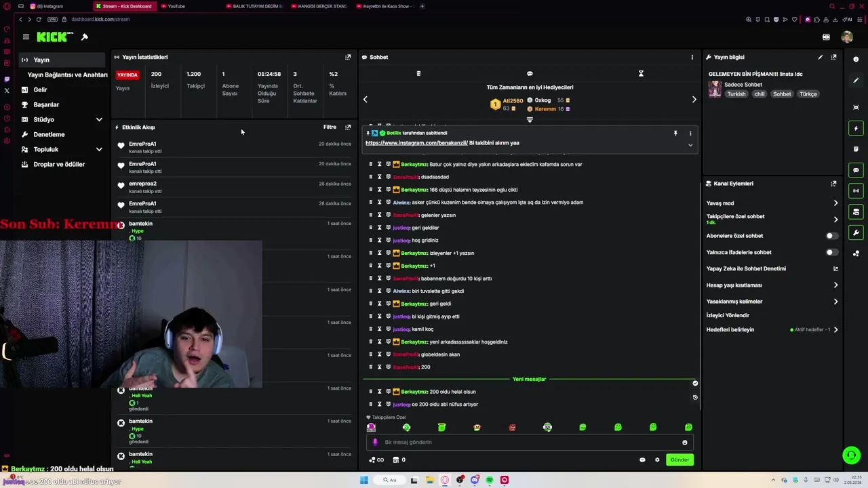This screenshot has height=488, width=868.
Task: Jump to the 'Yeni mesajlar' checkmark button
Action: (695, 384)
